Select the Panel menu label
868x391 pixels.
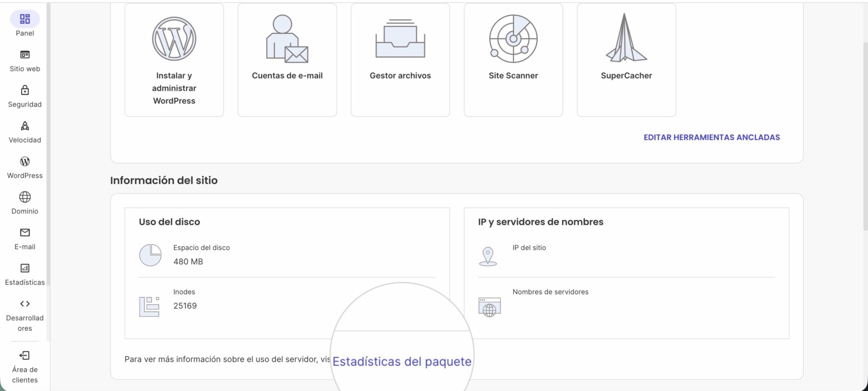(x=25, y=33)
